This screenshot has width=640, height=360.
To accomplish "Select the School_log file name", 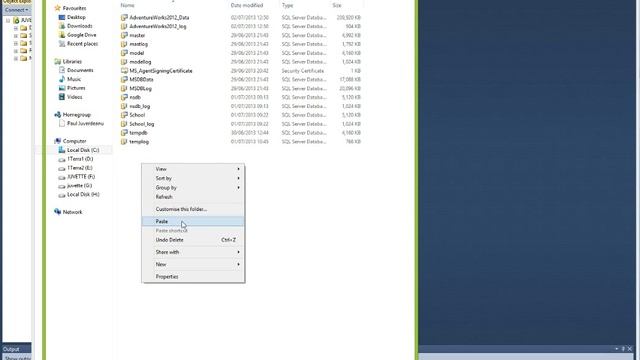I will [142, 124].
